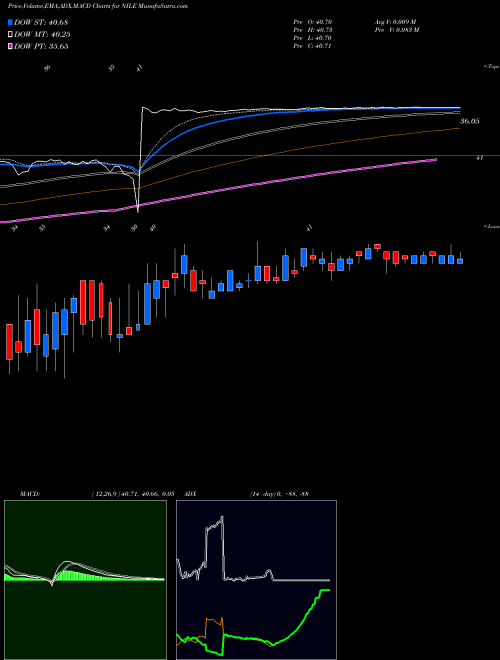Click the 'ADX' panel heading
Image resolution: width=500 pixels, height=660 pixels.
190,494
